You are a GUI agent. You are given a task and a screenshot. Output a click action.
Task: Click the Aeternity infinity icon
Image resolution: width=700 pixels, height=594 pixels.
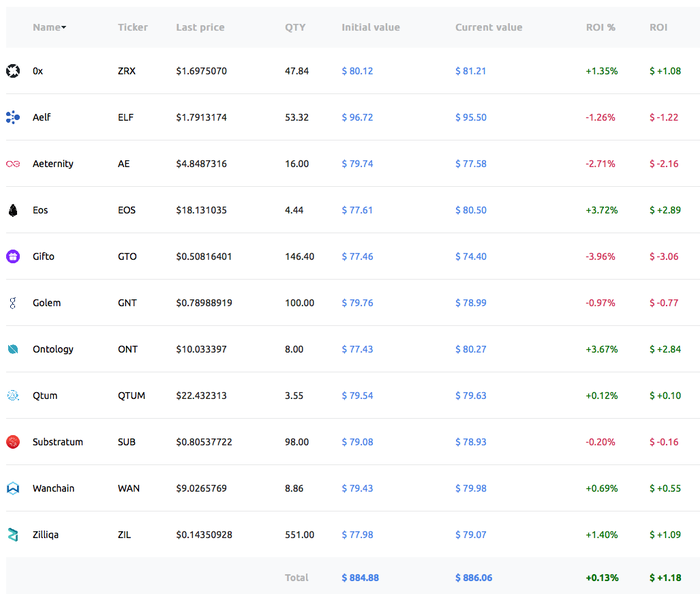click(13, 164)
